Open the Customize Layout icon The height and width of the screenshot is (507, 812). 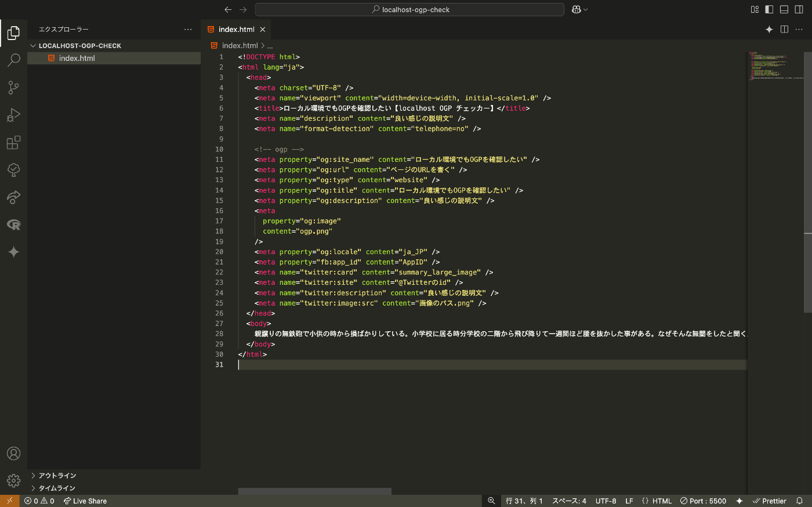755,9
